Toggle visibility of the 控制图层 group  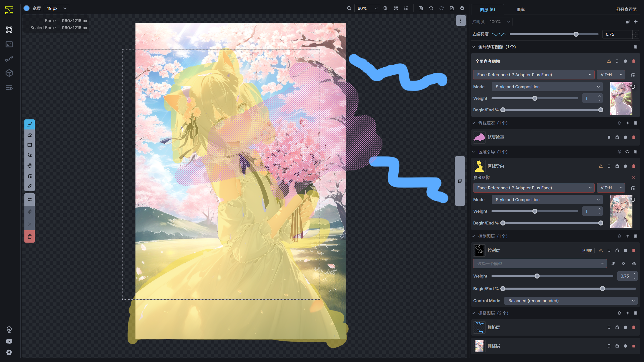click(x=627, y=236)
